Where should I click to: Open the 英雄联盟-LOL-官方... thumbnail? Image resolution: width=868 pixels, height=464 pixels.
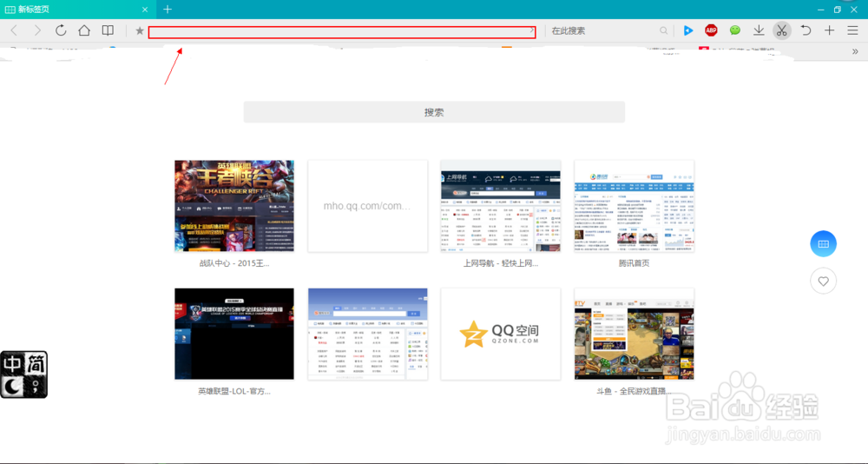pyautogui.click(x=234, y=334)
